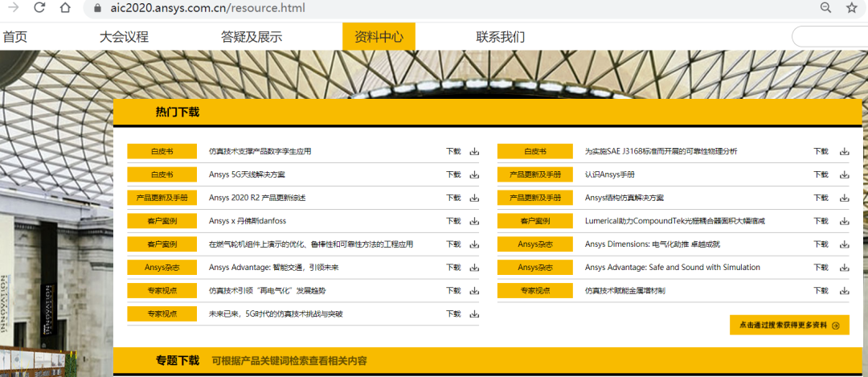Open title Ansys 5G天线解决方案

point(247,174)
